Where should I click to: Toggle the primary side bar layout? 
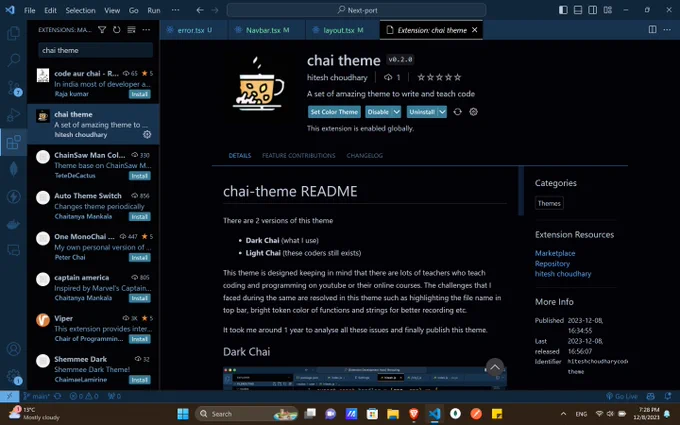563,10
